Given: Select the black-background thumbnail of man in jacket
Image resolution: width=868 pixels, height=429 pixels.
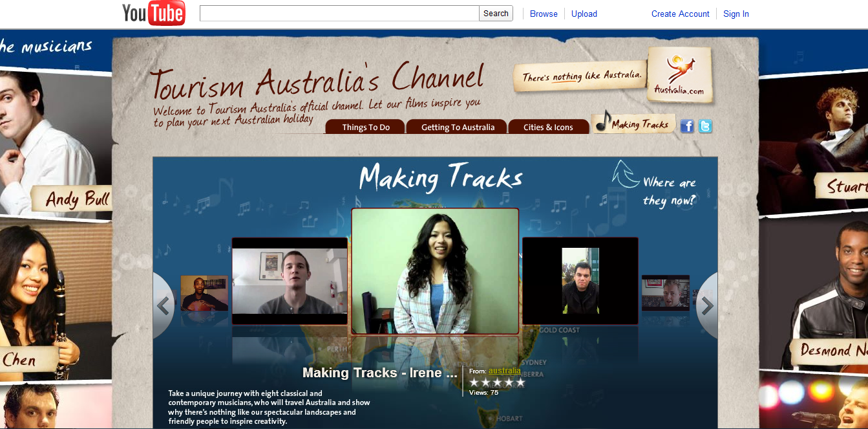Looking at the screenshot, I should (x=580, y=281).
